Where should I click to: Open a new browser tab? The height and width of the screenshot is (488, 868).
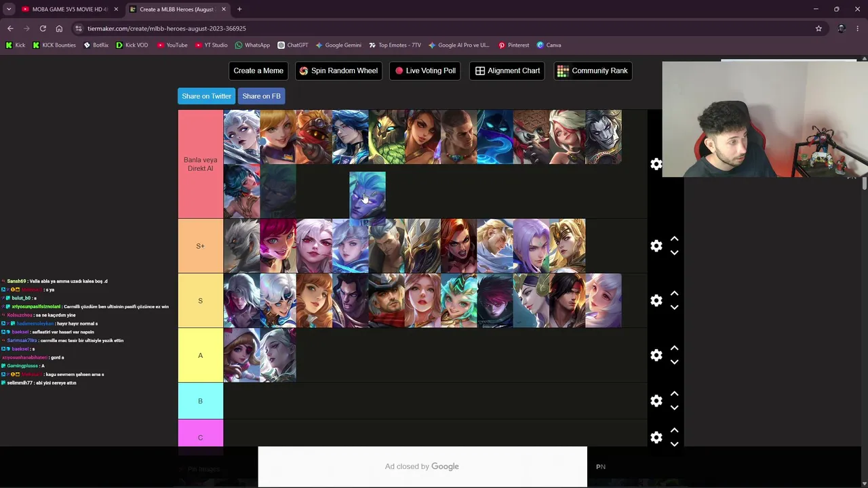tap(239, 9)
